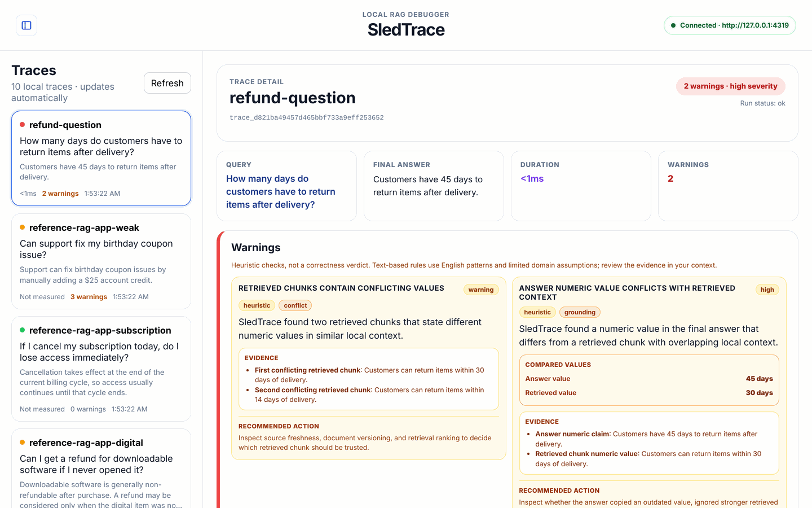Click the 'Retrieved chunks contain conflicting values' heading

pos(341,288)
